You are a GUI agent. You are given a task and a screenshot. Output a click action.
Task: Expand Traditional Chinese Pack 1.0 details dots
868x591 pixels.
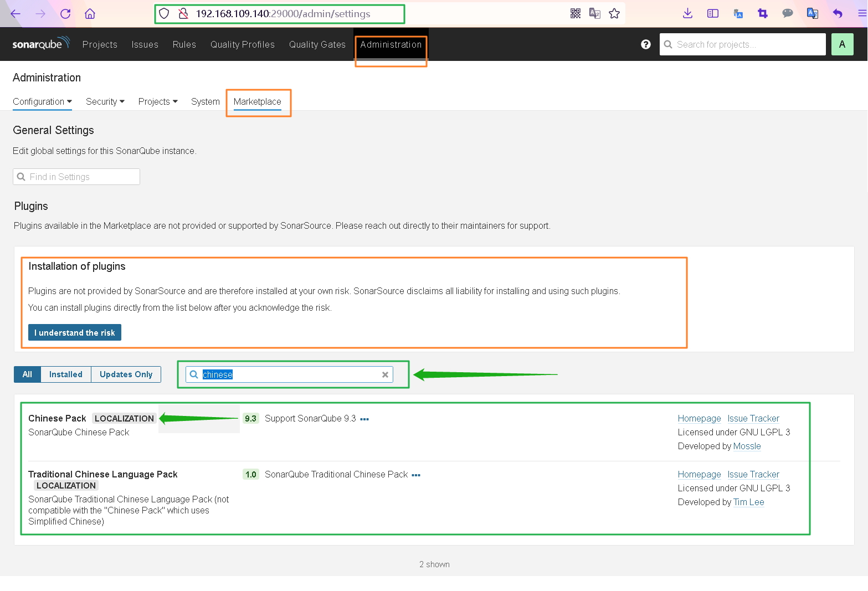(416, 475)
